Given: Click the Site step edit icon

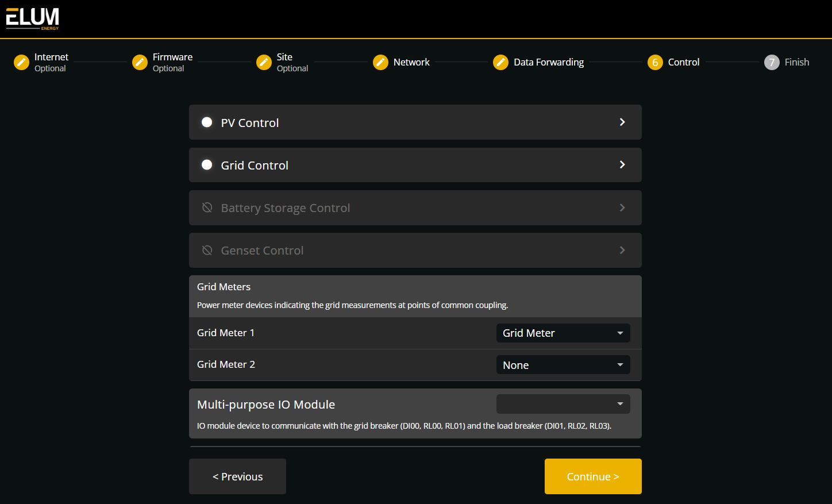Looking at the screenshot, I should (x=265, y=62).
